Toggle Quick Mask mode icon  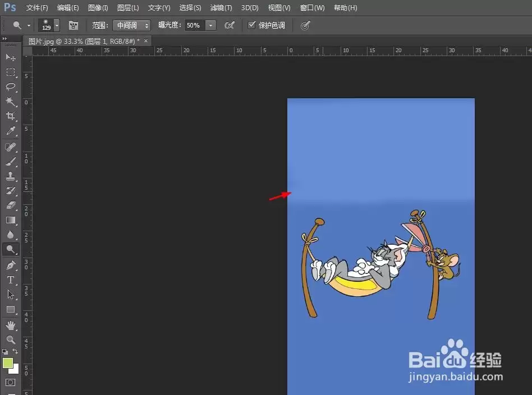click(x=10, y=383)
